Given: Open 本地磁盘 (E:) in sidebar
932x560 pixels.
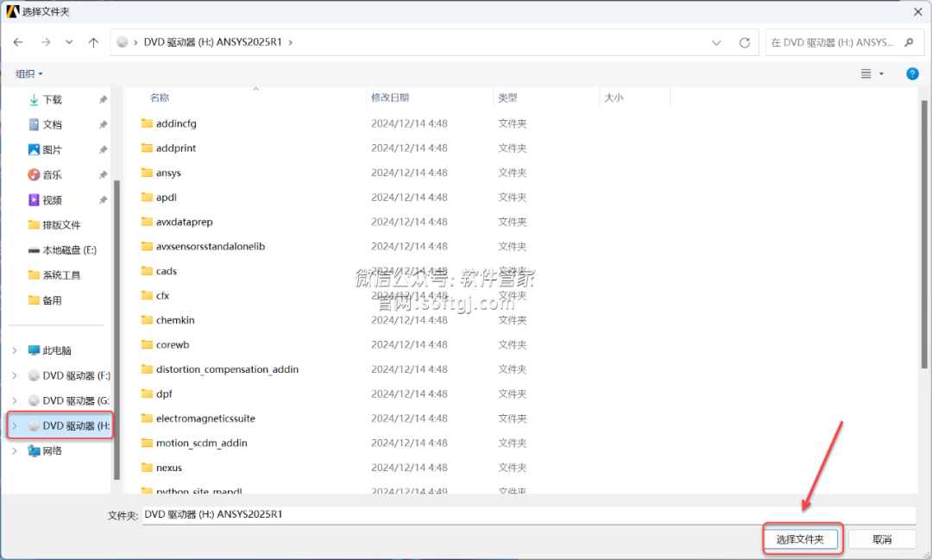Looking at the screenshot, I should click(x=69, y=249).
